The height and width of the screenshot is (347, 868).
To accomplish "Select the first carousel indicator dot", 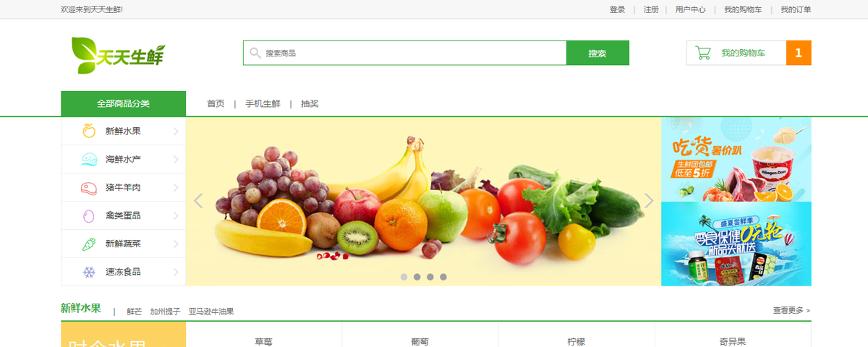I will (x=404, y=277).
